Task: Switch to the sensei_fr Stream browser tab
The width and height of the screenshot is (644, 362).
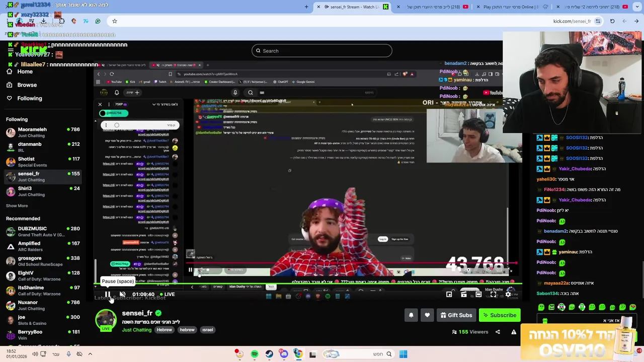Action: (x=352, y=7)
